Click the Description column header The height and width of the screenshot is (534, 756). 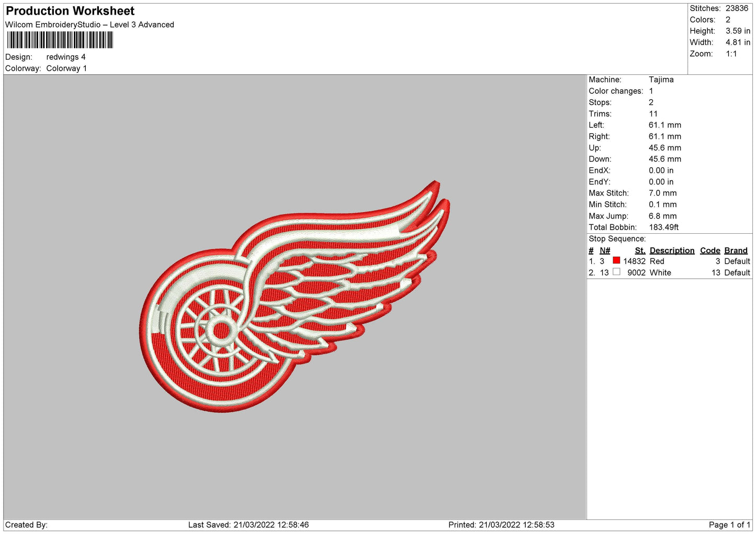click(x=672, y=251)
